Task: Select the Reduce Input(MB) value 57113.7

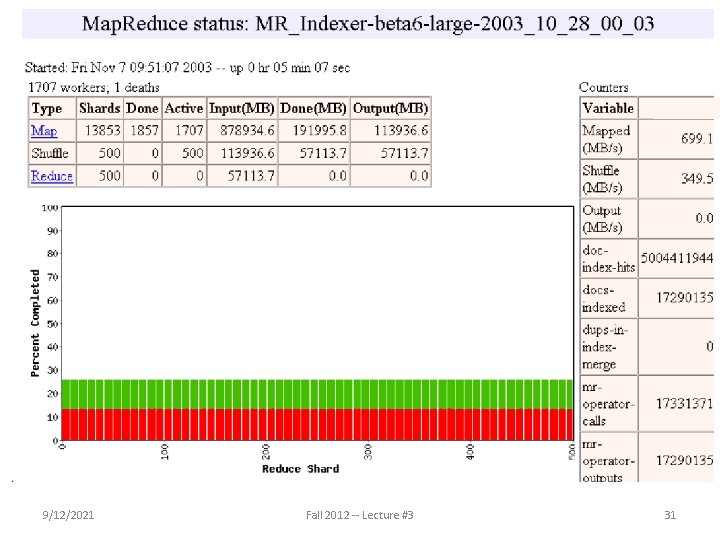Action: (251, 176)
